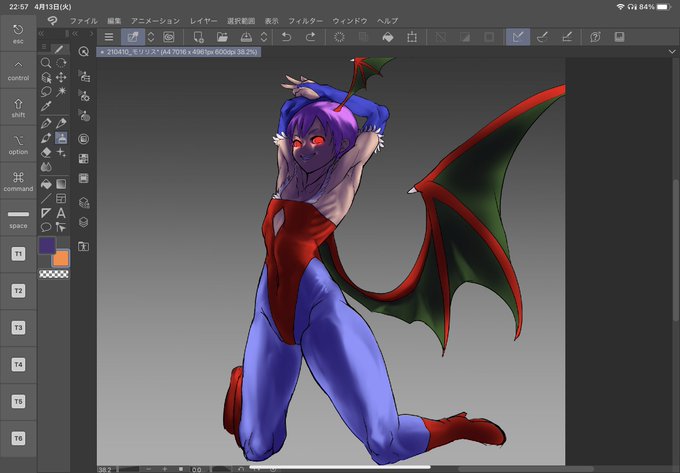The width and height of the screenshot is (680, 473).
Task: Toggle the shift modifier key
Action: coord(18,108)
